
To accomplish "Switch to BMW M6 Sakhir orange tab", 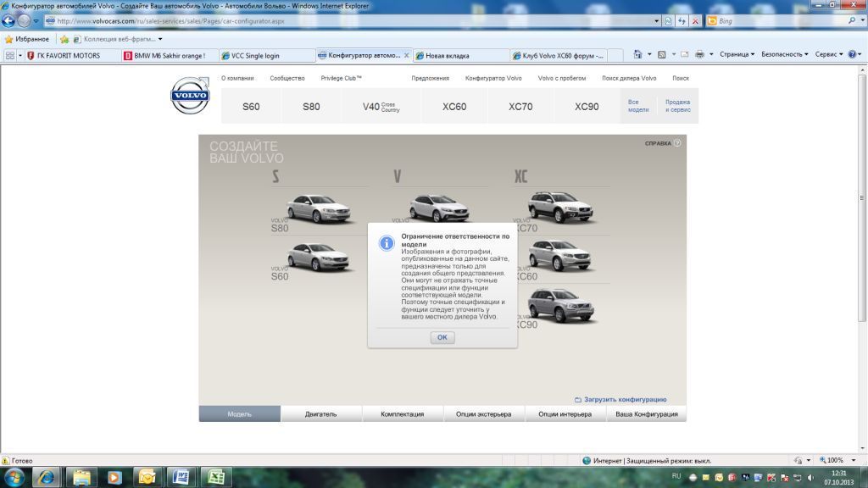I will click(x=170, y=55).
